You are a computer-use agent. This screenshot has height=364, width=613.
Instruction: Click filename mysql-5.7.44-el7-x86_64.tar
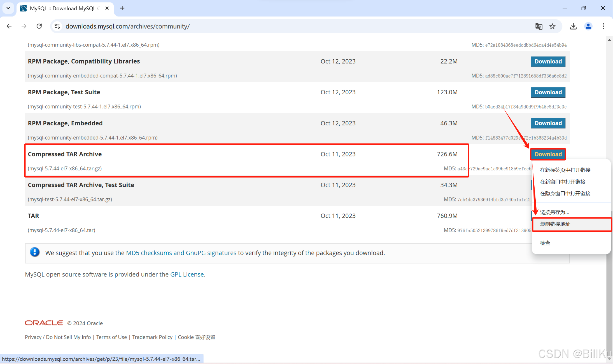tap(61, 230)
